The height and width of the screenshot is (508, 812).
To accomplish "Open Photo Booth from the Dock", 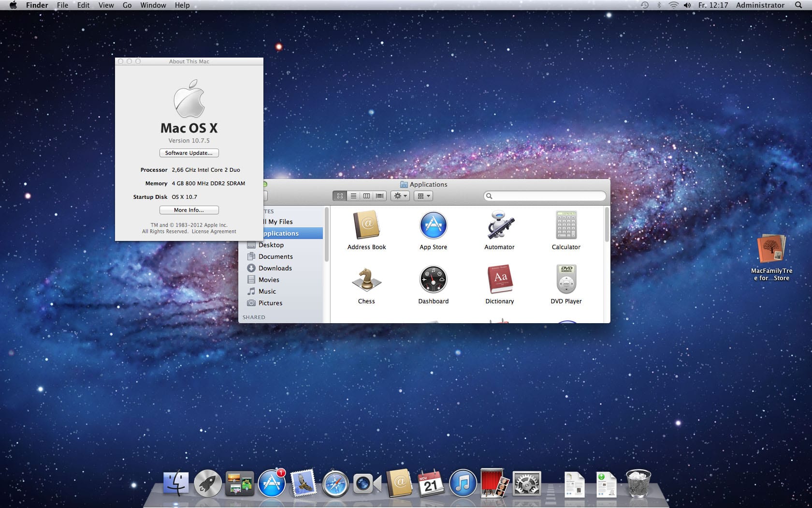I will pyautogui.click(x=494, y=483).
